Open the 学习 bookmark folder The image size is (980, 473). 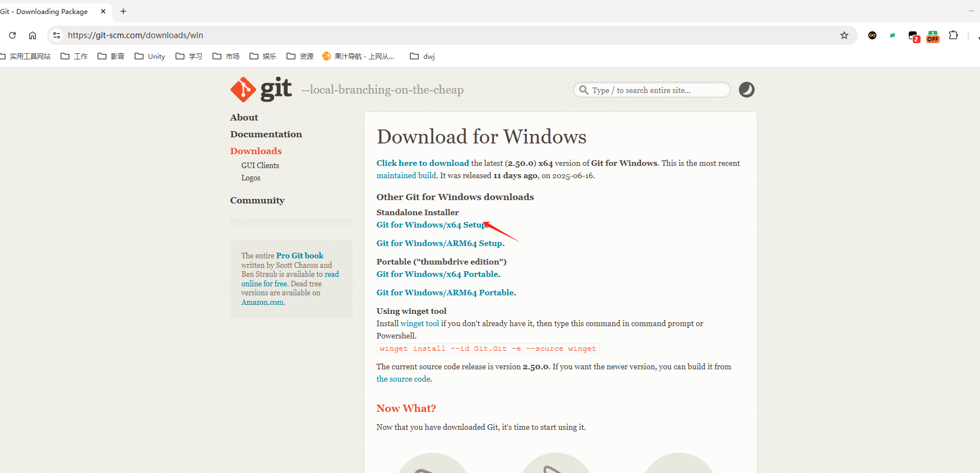tap(189, 56)
